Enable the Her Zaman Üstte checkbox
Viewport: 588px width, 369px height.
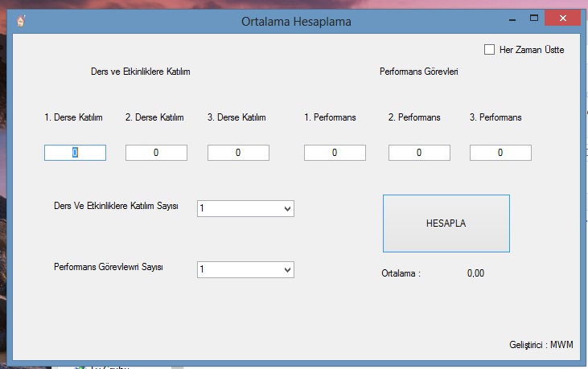[x=489, y=50]
